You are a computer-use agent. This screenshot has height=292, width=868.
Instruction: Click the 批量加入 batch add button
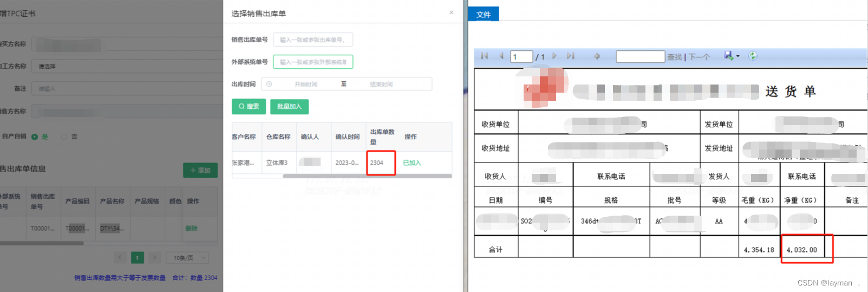click(x=289, y=106)
